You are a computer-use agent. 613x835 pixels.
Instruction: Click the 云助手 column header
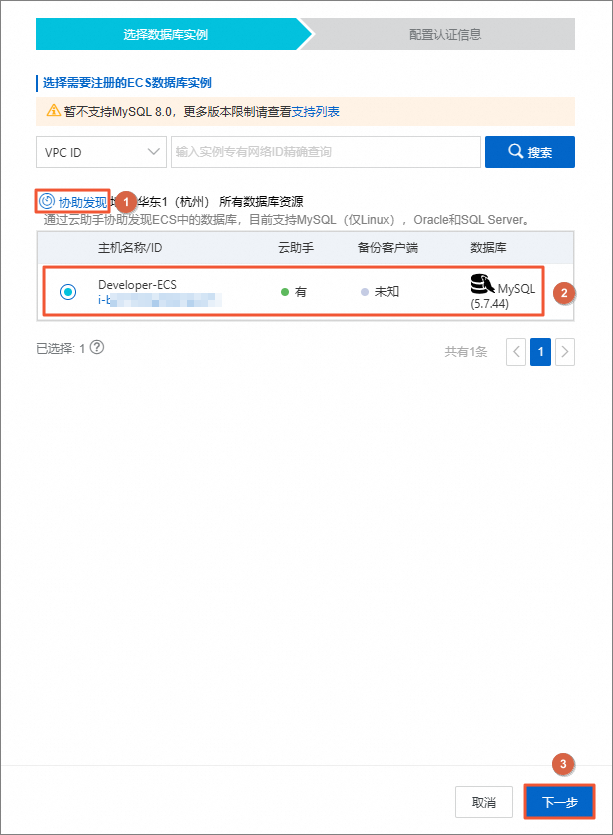tap(296, 248)
